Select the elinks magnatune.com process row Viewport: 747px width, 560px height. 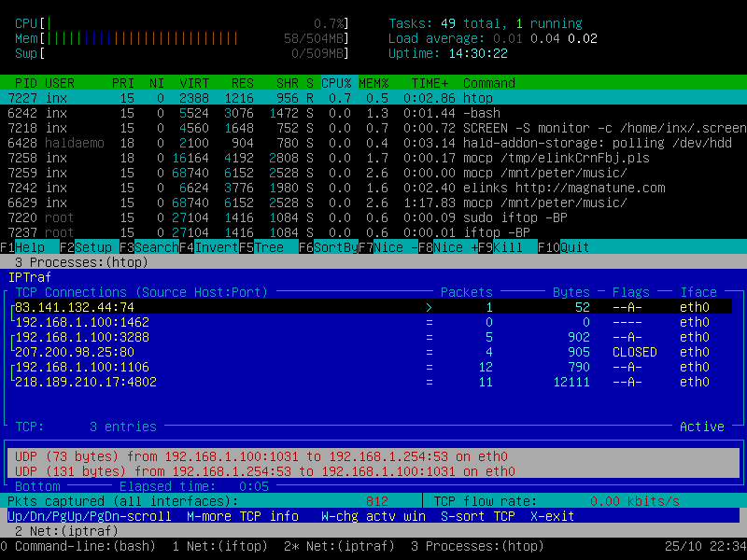tap(373, 188)
